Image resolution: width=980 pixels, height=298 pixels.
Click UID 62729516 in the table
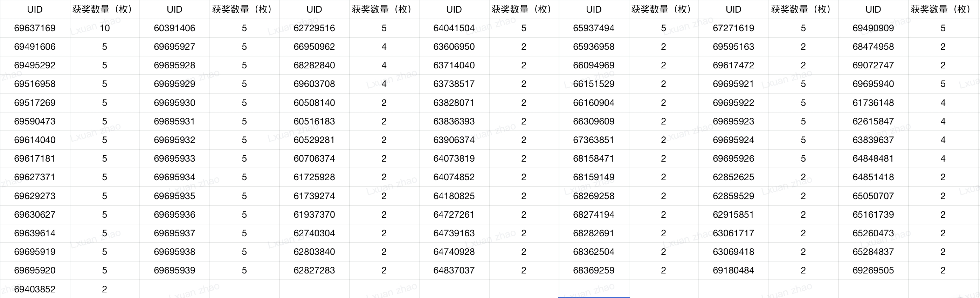(x=314, y=28)
